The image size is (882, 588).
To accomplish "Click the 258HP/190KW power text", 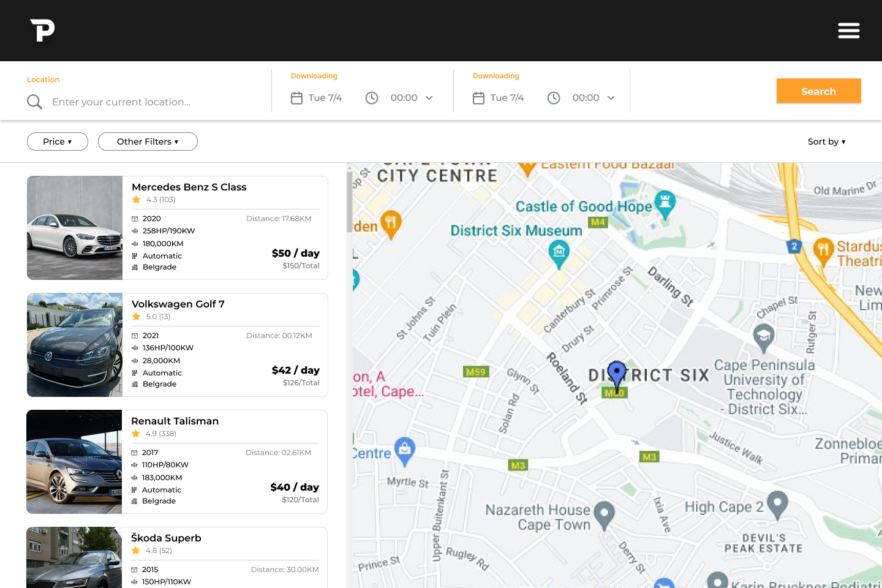I will (168, 231).
